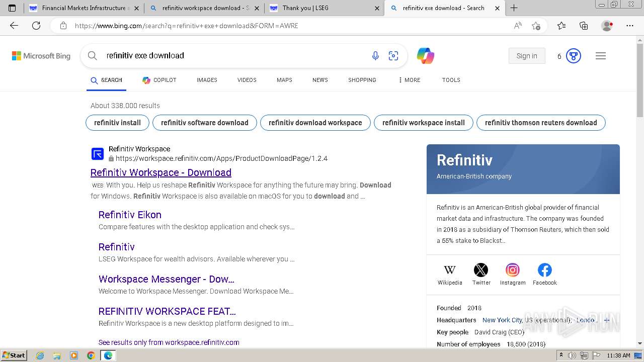
Task: Choose refinitiv workspace install chip
Action: (424, 123)
